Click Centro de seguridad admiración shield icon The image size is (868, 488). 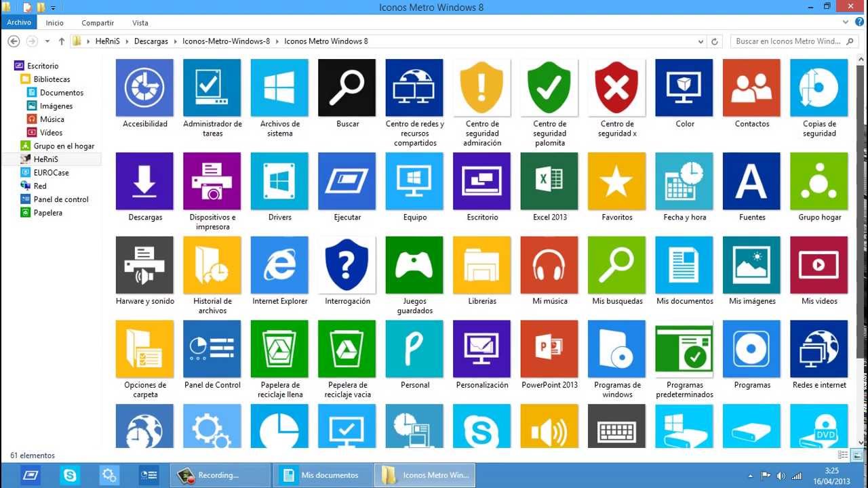[482, 88]
